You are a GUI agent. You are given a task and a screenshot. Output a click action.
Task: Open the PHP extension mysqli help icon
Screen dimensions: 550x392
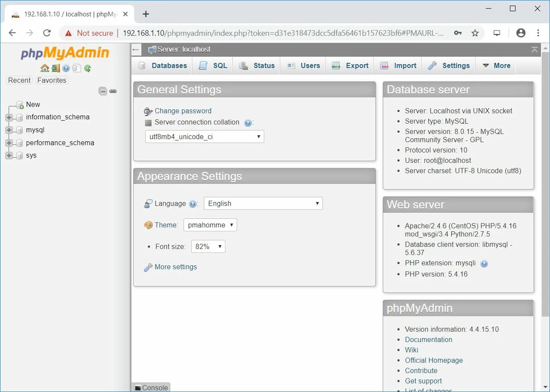pyautogui.click(x=484, y=264)
